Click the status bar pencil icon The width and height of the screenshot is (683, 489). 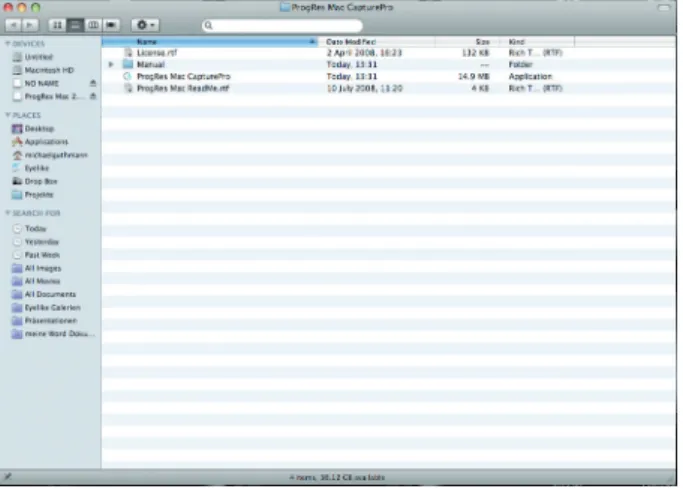[7, 476]
